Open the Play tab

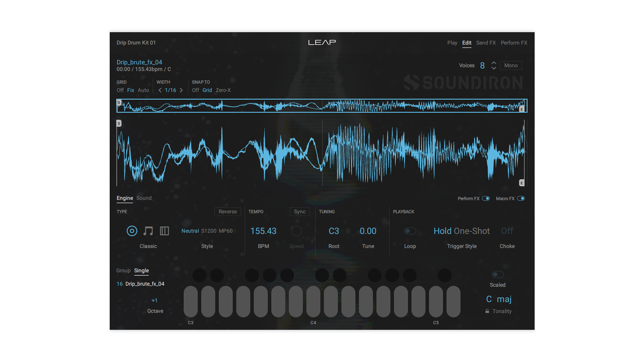click(x=452, y=43)
